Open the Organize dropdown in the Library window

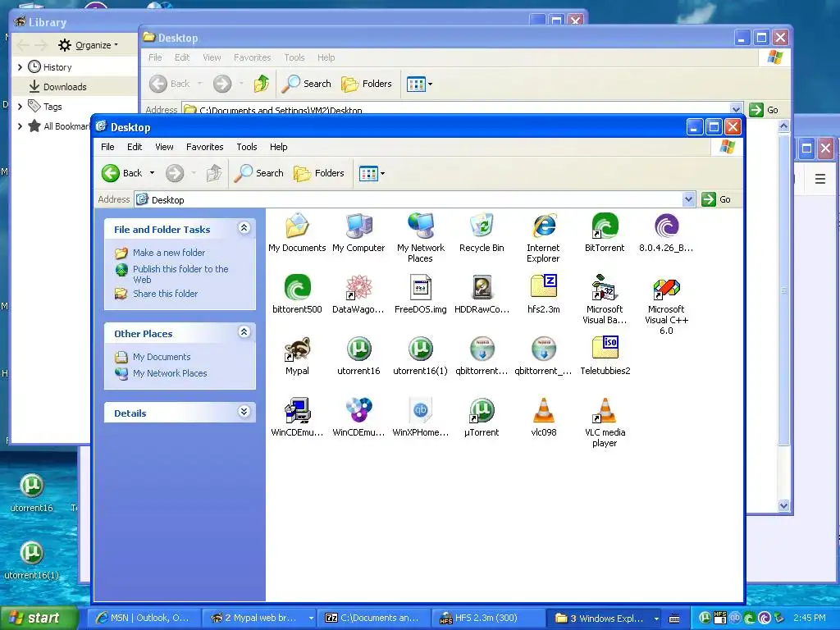point(89,45)
